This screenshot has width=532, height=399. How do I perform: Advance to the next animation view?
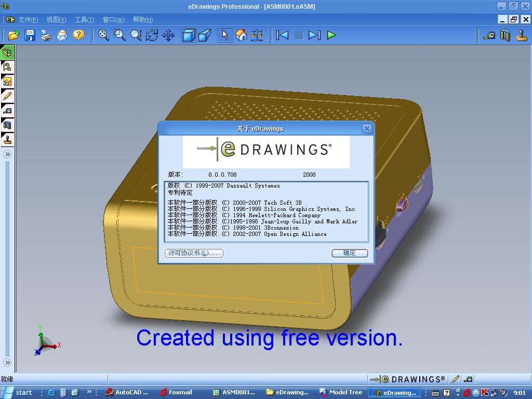point(314,35)
